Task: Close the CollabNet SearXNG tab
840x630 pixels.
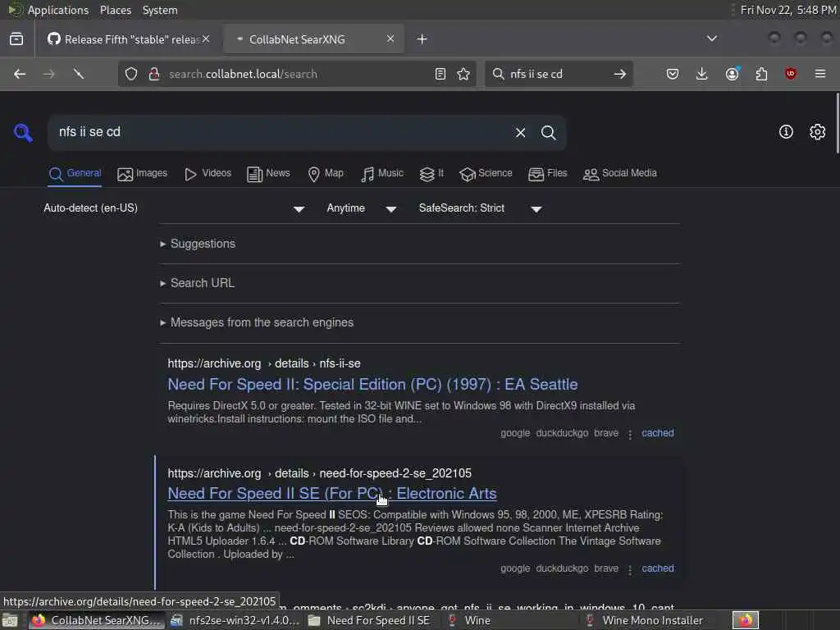Action: pos(390,39)
